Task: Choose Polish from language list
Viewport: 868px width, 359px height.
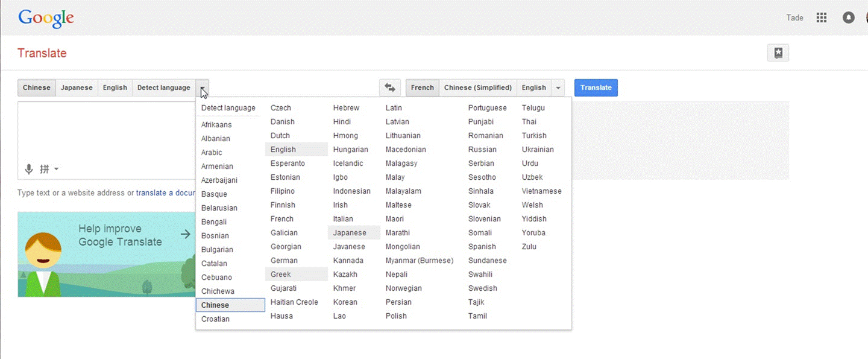Action: coord(396,316)
